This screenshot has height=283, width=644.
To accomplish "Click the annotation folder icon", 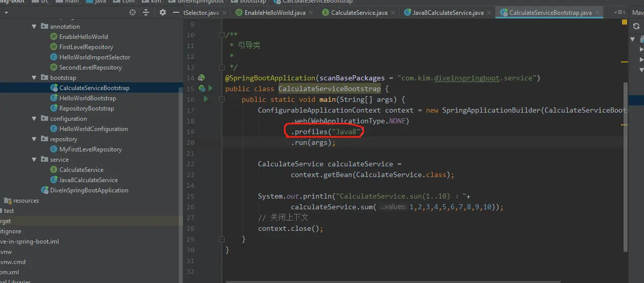I will click(x=45, y=27).
